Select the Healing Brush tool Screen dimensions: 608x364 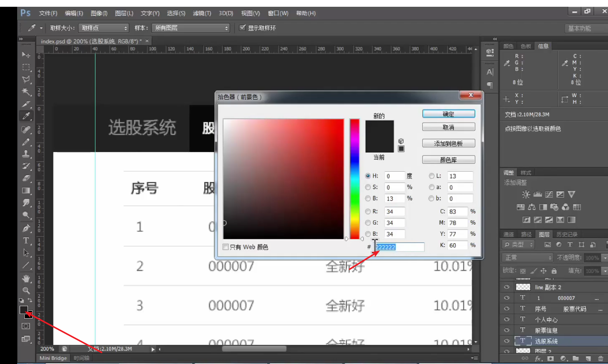click(x=26, y=129)
